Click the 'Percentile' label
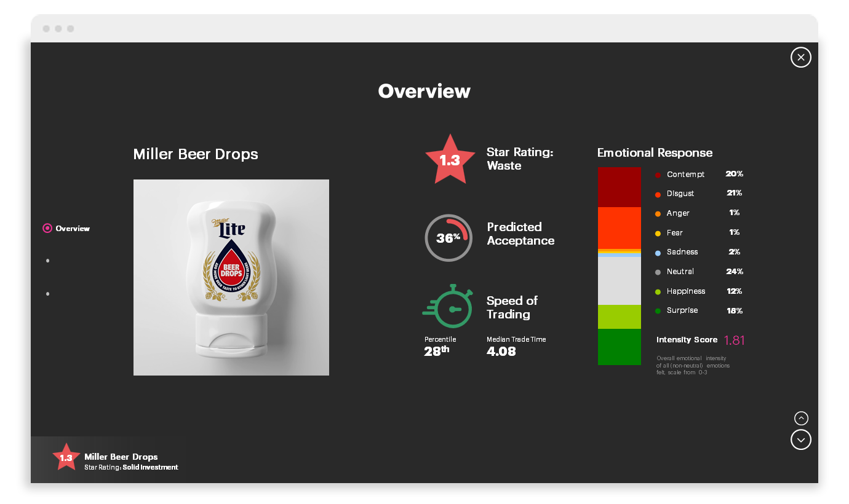Screen dimensions: 849x504 440,339
